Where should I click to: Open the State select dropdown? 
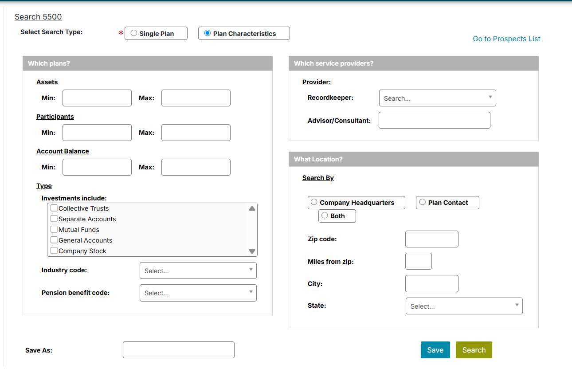[464, 306]
